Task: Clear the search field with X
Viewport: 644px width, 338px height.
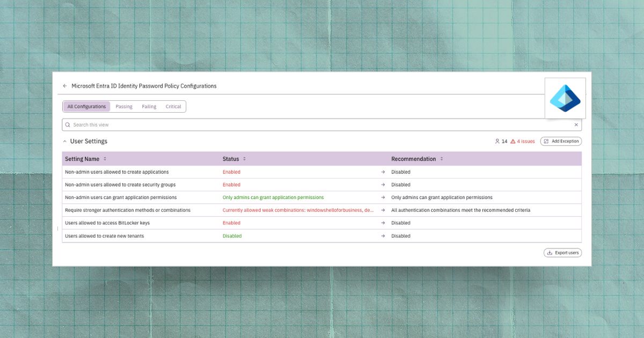Action: (576, 124)
